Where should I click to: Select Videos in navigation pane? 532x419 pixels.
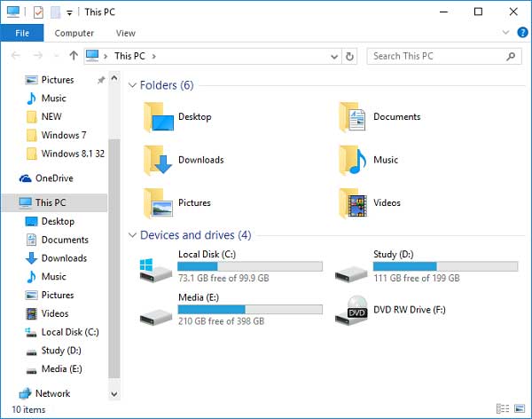point(55,313)
